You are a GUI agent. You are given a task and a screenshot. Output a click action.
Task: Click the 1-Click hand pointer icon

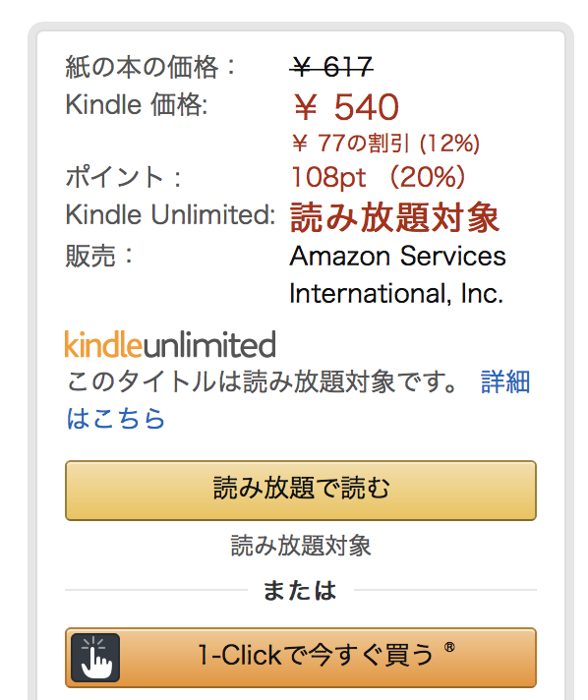pyautogui.click(x=95, y=657)
